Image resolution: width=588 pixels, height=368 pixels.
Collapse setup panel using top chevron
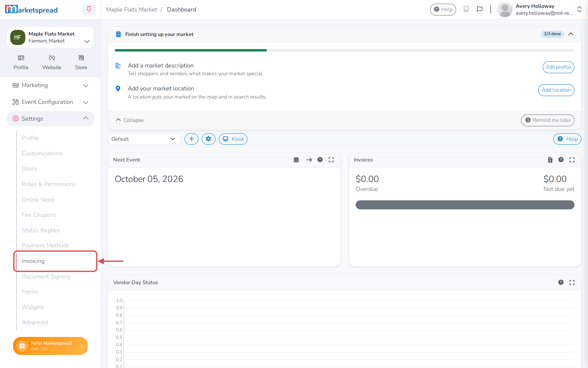click(571, 34)
